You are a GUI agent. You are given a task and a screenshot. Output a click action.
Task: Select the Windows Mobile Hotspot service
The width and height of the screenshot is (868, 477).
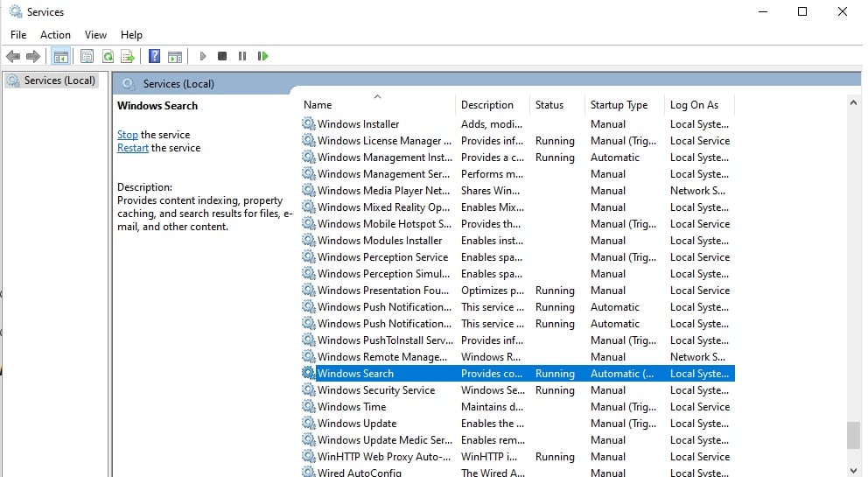pyautogui.click(x=518, y=224)
